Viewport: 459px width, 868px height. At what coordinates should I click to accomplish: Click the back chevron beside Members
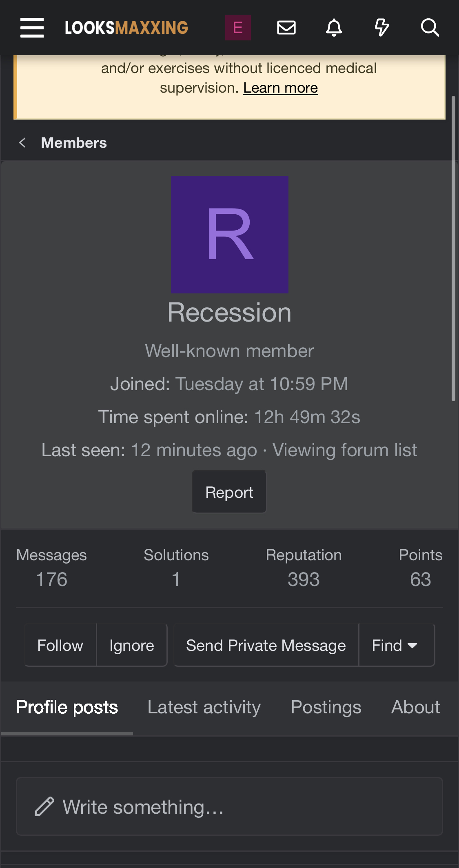point(23,143)
